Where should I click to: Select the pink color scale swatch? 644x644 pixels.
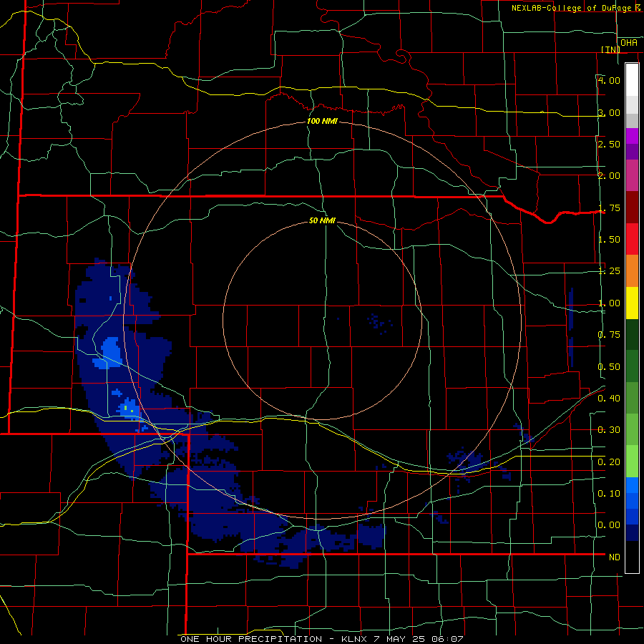coord(632,175)
